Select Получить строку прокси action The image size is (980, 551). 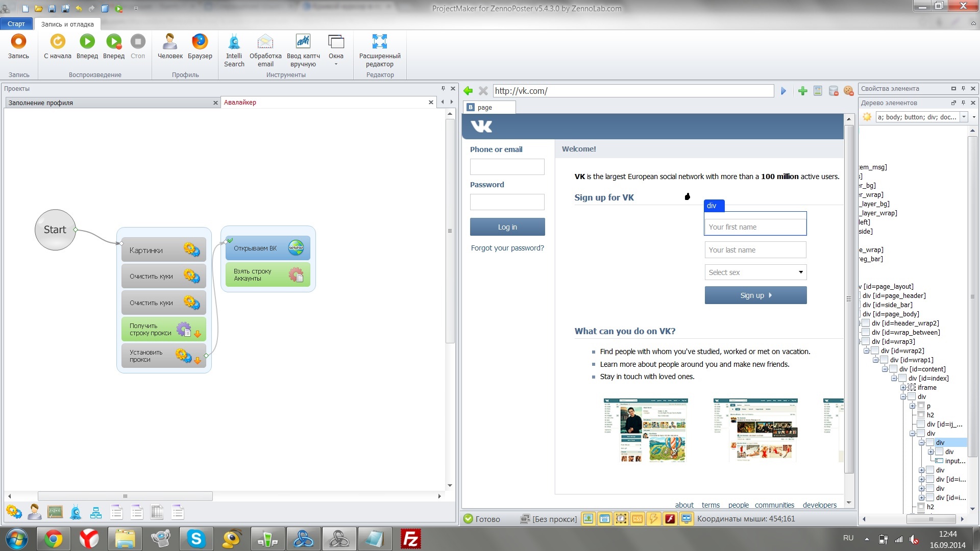point(163,329)
